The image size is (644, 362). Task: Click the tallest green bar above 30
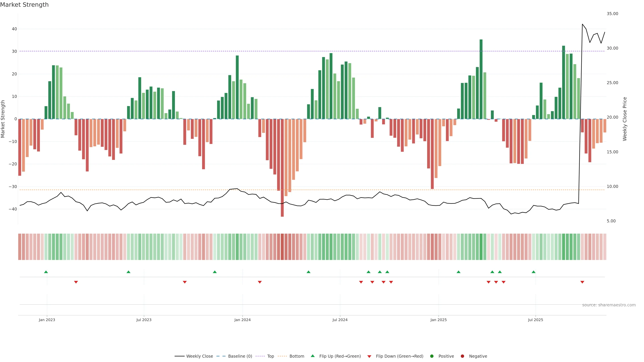click(481, 75)
